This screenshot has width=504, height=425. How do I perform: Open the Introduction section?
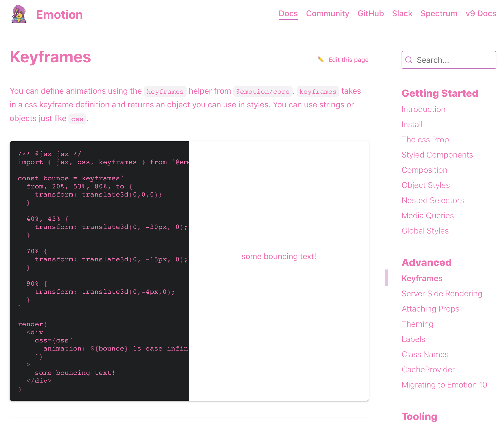coord(423,109)
